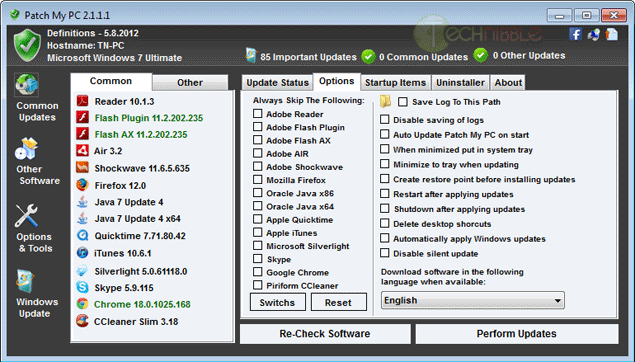Click the Firefox icon in list
This screenshot has height=362, width=635.
pos(83,185)
